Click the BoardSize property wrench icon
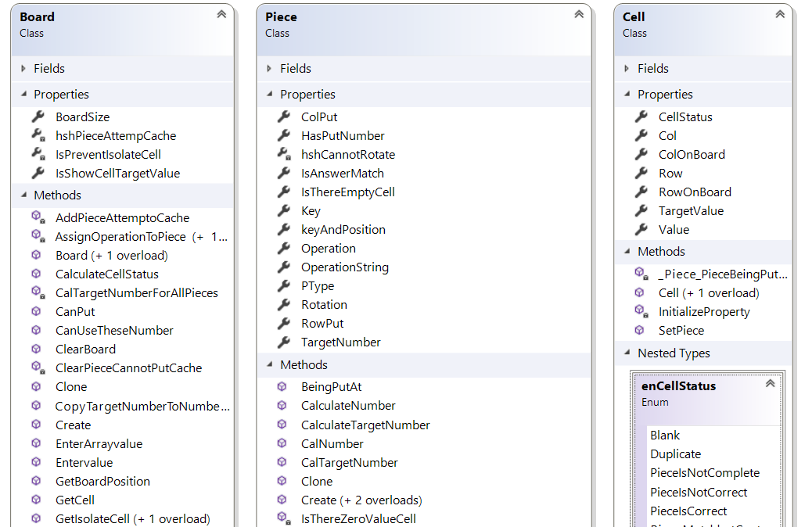 38,117
